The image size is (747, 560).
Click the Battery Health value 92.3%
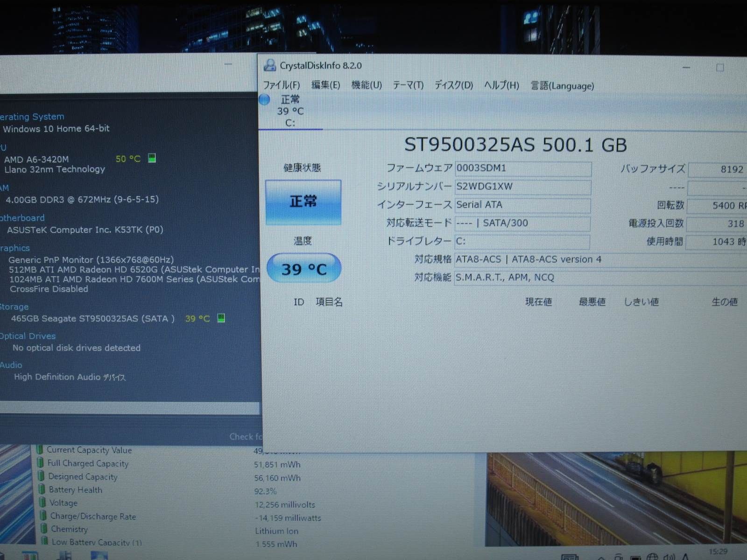[x=266, y=491]
